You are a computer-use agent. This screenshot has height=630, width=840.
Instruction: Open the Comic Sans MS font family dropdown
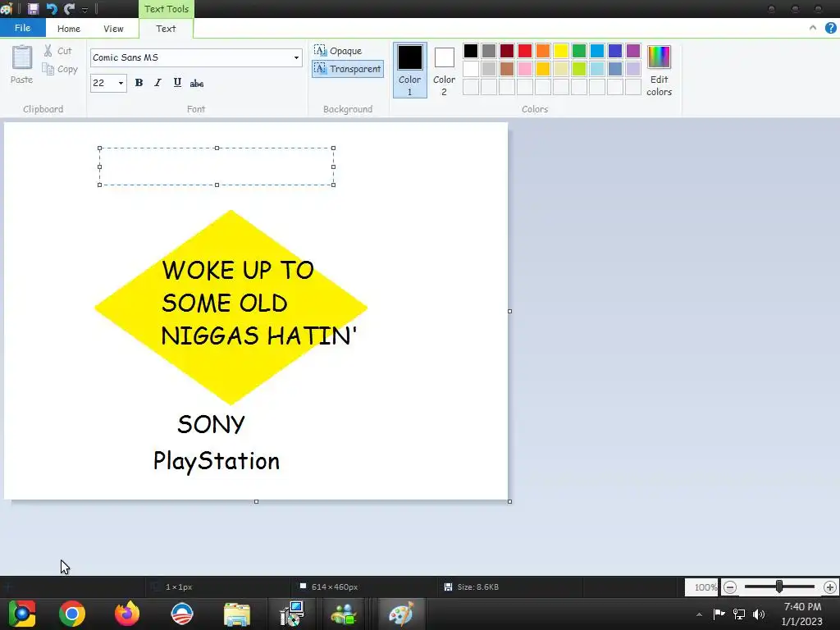(x=296, y=57)
